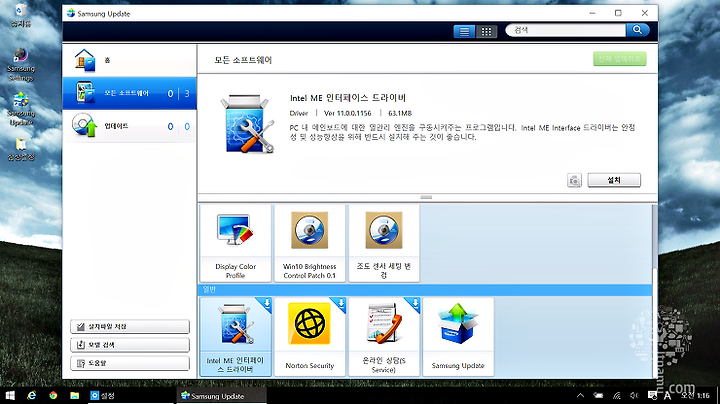Click download badge on Intel ME tile
The height and width of the screenshot is (404, 720).
pos(266,303)
